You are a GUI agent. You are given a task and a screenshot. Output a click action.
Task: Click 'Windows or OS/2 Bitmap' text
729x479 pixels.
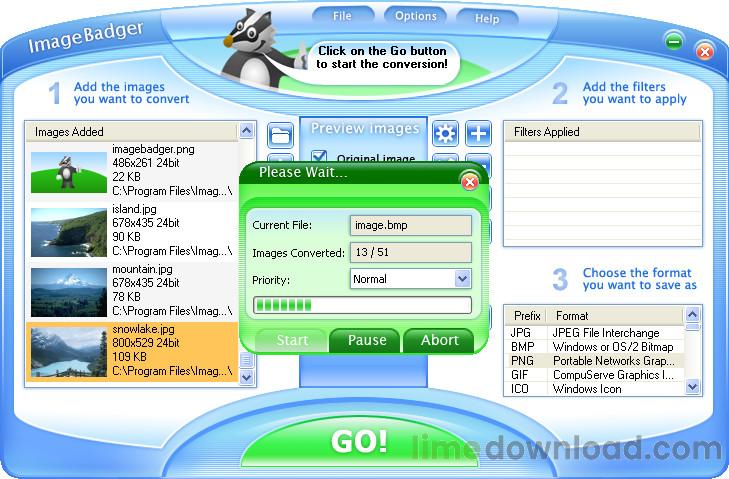613,347
